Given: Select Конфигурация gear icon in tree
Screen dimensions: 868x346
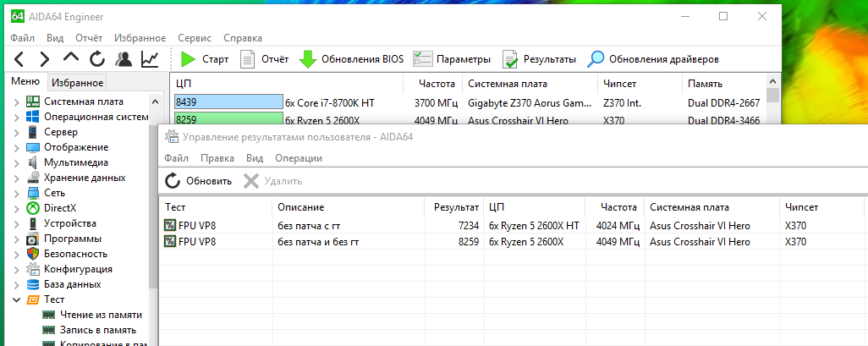Looking at the screenshot, I should [x=33, y=269].
